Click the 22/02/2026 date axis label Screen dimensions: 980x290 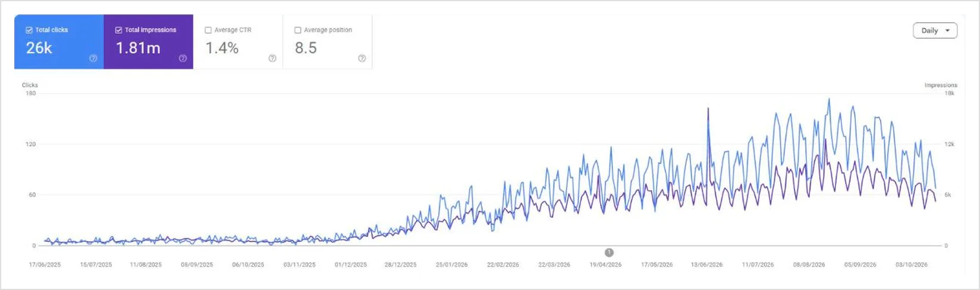coord(503,265)
